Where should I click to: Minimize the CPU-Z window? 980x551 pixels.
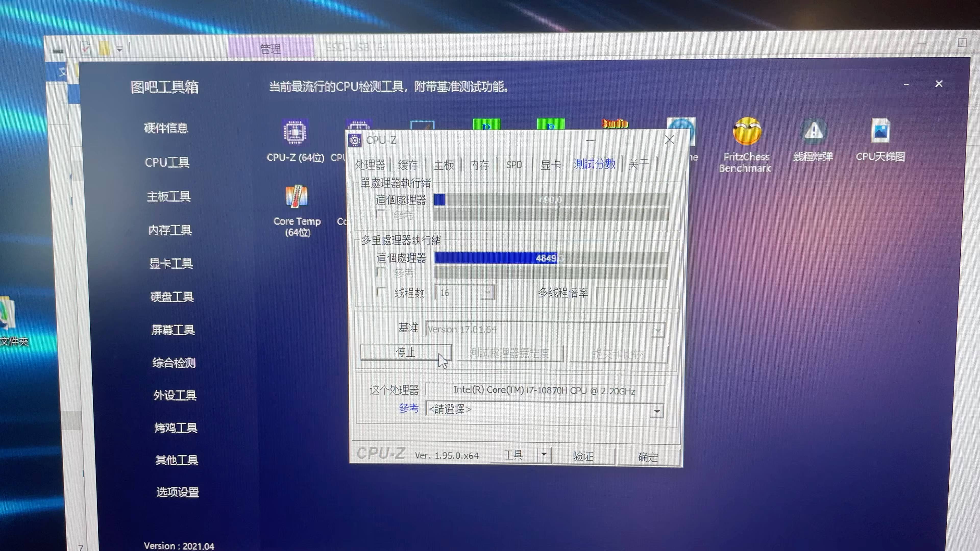590,140
